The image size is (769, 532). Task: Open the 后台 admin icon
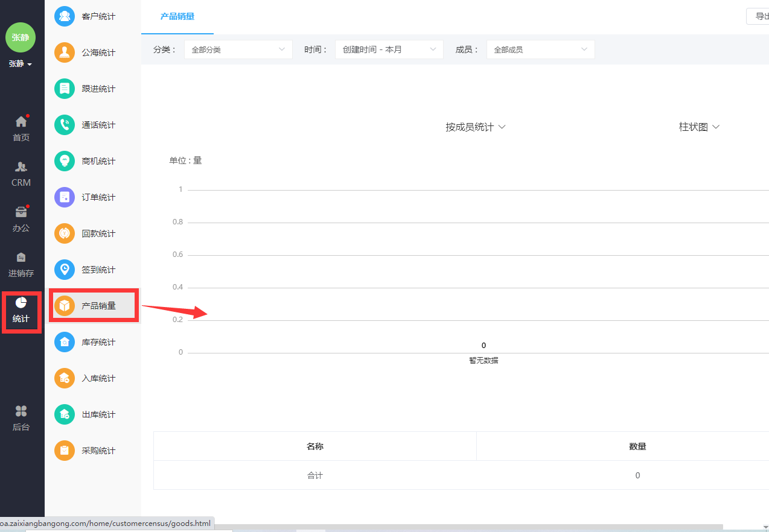[21, 411]
